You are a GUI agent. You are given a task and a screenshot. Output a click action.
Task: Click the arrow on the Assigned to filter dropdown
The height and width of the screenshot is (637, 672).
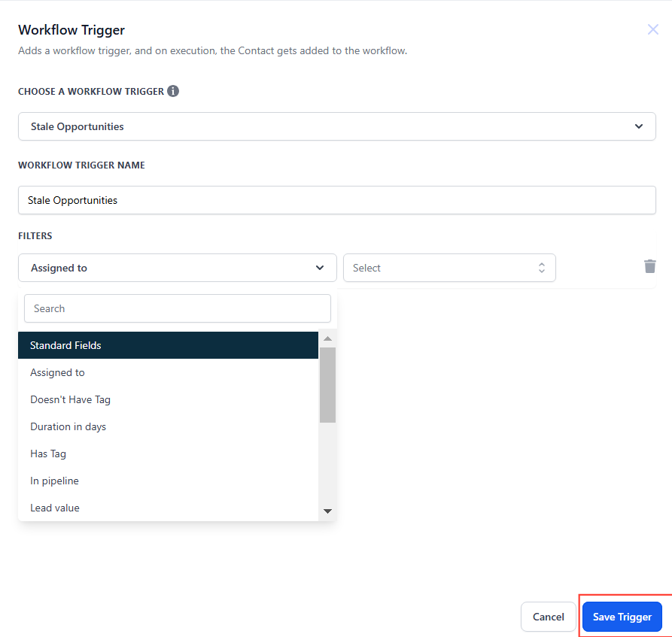(x=320, y=268)
